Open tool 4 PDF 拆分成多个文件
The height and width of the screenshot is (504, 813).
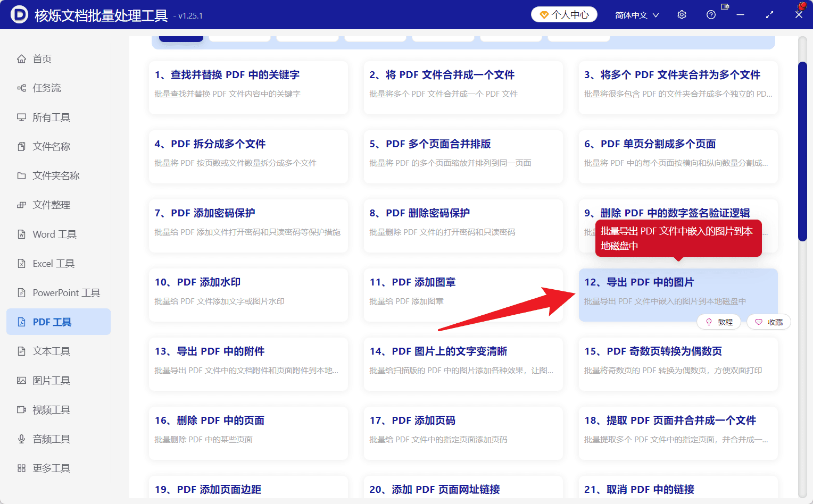[x=248, y=157]
